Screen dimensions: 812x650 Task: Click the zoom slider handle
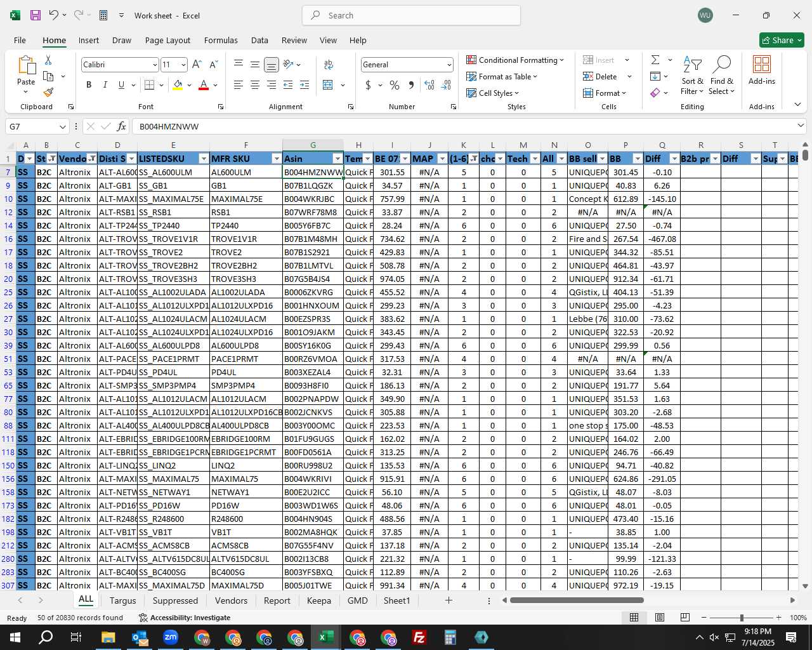point(741,618)
